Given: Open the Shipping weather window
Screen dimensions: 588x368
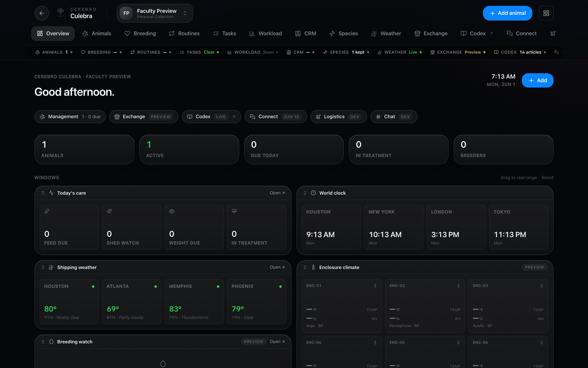Looking at the screenshot, I should 277,267.
